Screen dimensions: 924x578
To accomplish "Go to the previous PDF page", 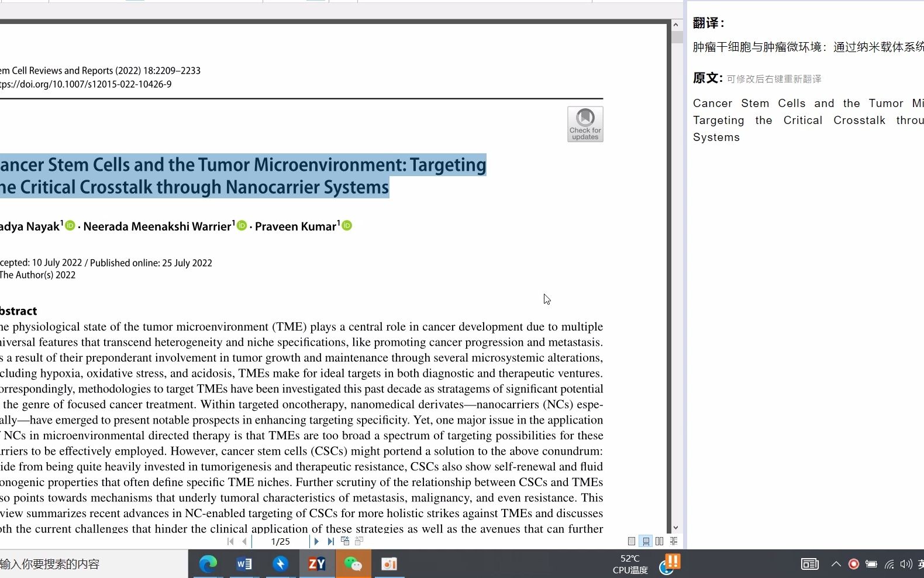I will [x=244, y=542].
